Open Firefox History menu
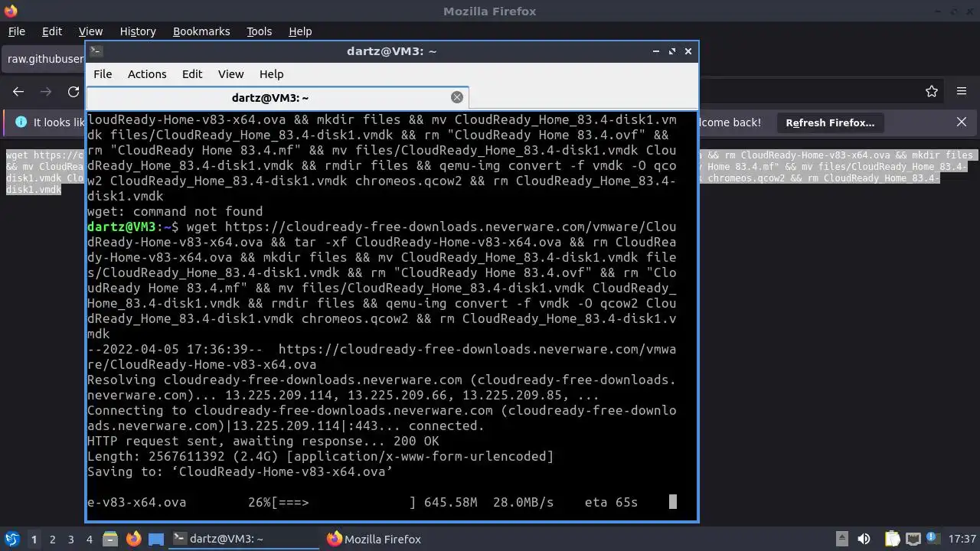Image resolution: width=980 pixels, height=551 pixels. click(138, 31)
